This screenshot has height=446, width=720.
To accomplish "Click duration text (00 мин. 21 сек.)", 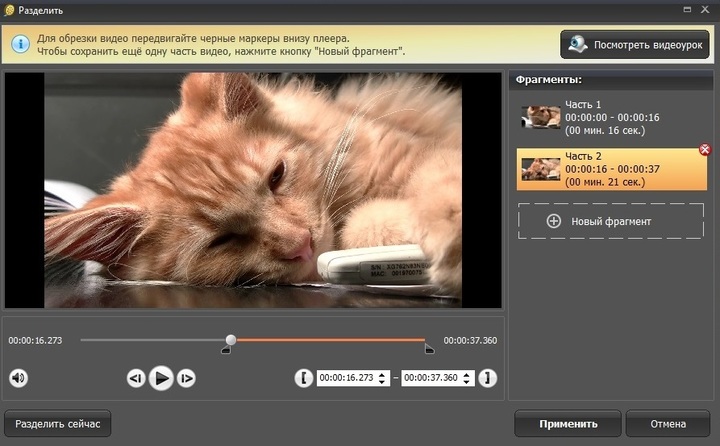I will click(605, 182).
